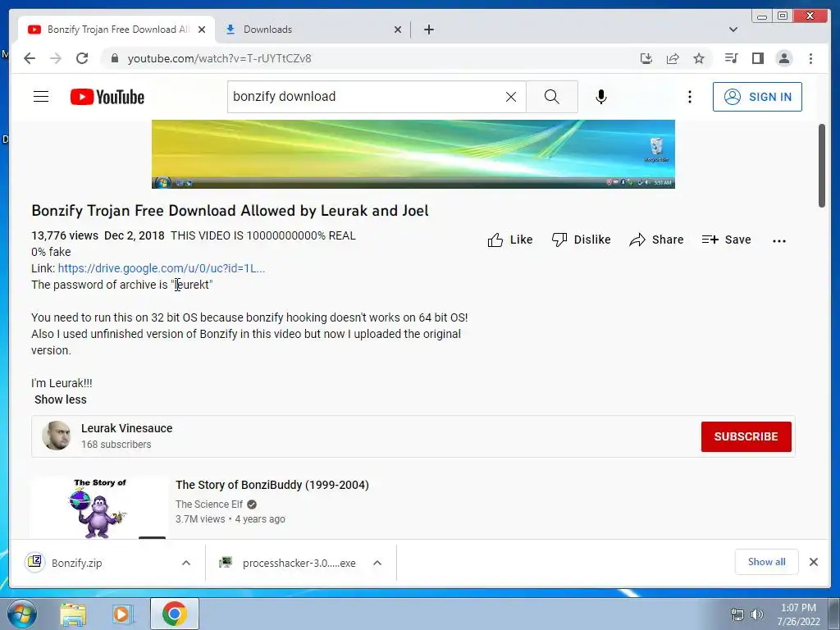This screenshot has height=630, width=840.
Task: Click the taskbar clock showing 1:07 PM
Action: [x=798, y=614]
